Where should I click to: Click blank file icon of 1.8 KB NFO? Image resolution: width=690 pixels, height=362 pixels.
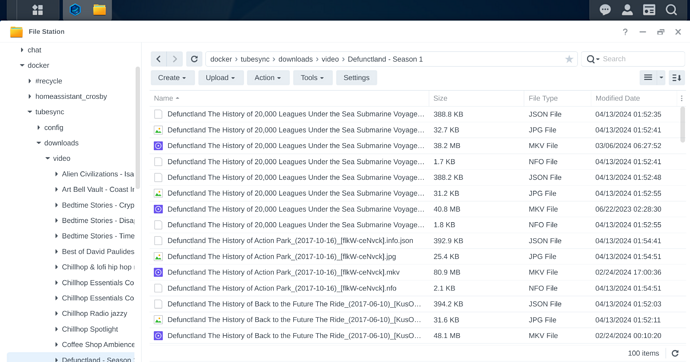158,225
